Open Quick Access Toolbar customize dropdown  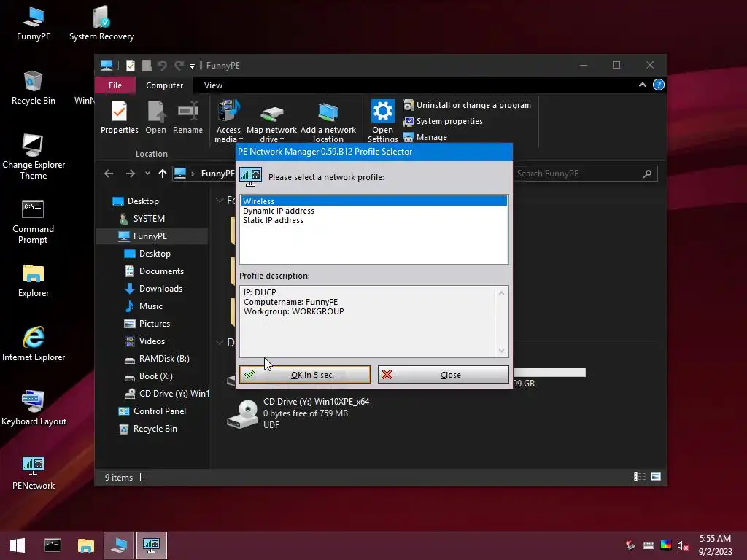point(192,66)
